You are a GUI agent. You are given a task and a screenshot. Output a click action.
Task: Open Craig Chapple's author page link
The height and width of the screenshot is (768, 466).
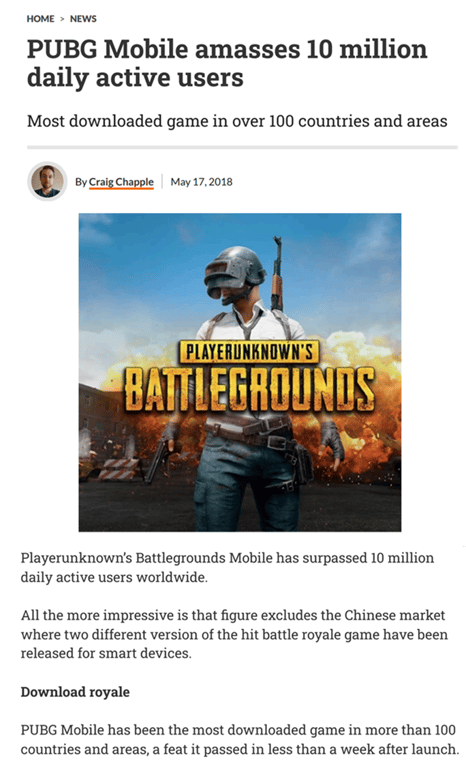click(121, 182)
